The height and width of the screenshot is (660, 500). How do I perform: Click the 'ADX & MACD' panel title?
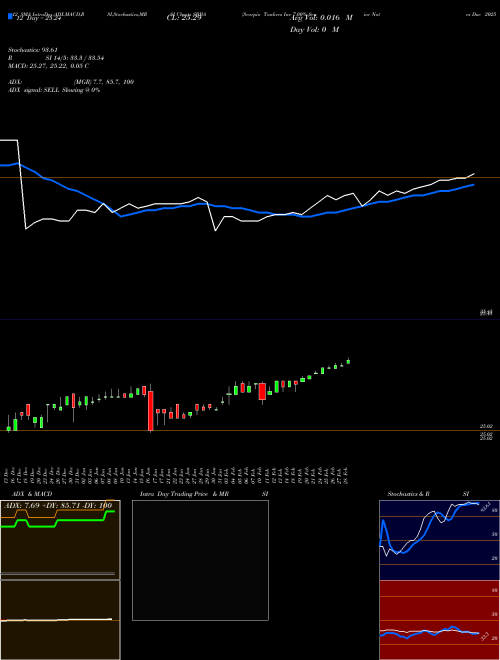pos(32,494)
